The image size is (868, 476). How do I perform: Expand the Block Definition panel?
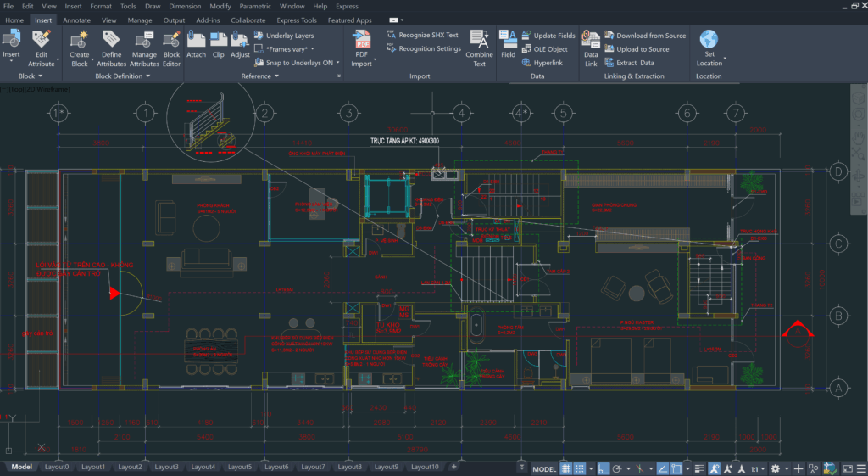[122, 76]
